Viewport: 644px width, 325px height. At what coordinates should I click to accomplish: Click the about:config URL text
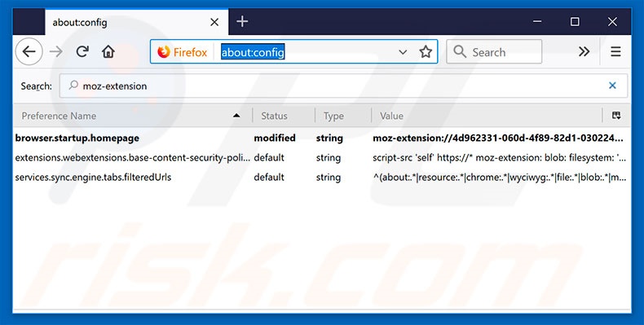[253, 52]
